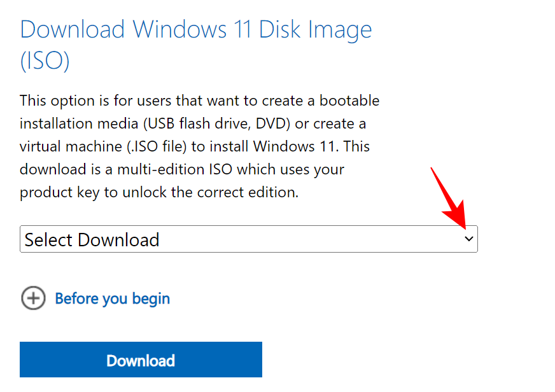The width and height of the screenshot is (555, 392).
Task: Click the word 'Windows 11' in the heading
Action: point(193,30)
